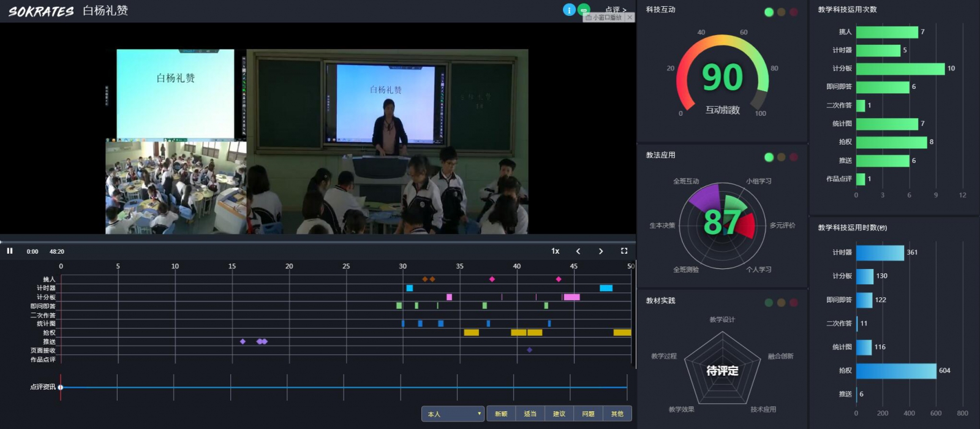Click the blue info icon

point(569,10)
